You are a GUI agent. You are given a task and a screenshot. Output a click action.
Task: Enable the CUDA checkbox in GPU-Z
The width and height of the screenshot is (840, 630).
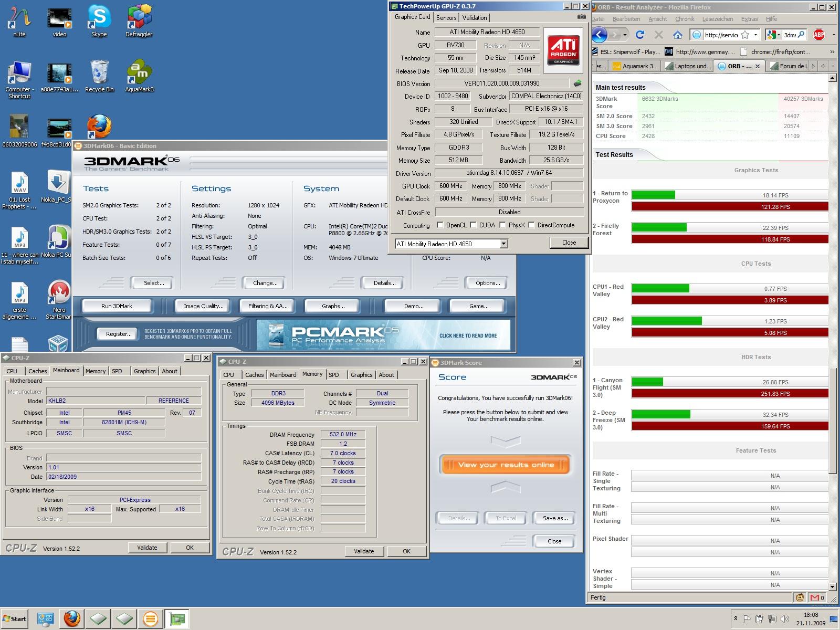click(473, 225)
